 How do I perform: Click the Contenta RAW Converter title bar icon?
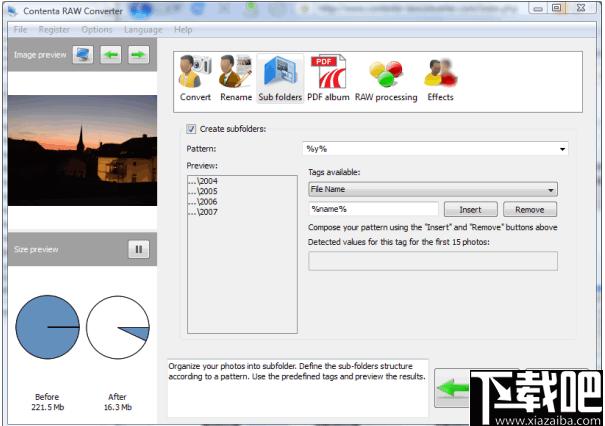click(x=12, y=11)
